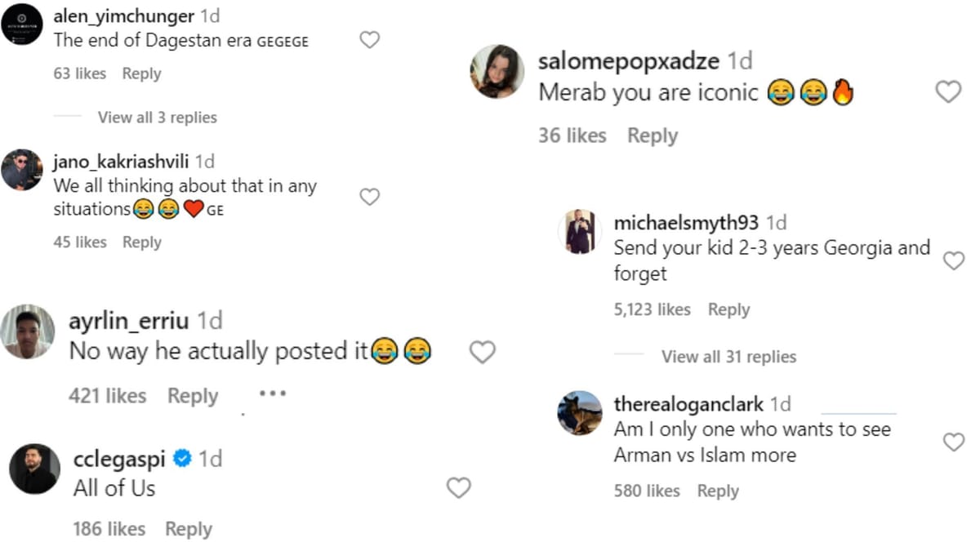
Task: Visit therealoganclark's profile via username
Action: point(688,404)
